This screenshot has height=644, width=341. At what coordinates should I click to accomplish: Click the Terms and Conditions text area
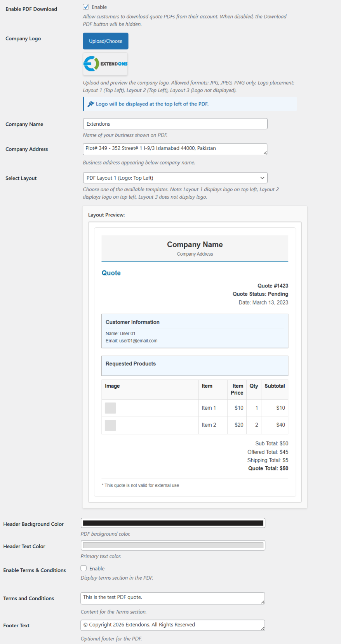173,598
